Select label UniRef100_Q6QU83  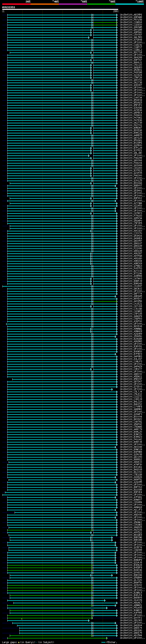coord(131,67)
